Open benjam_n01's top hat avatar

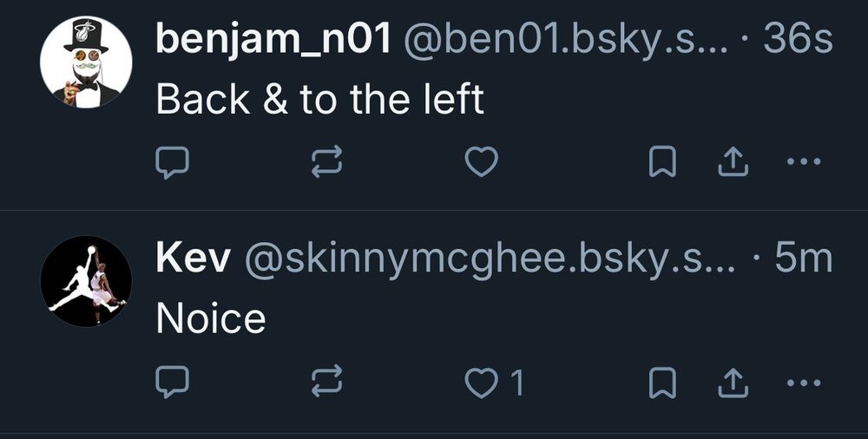pyautogui.click(x=86, y=62)
